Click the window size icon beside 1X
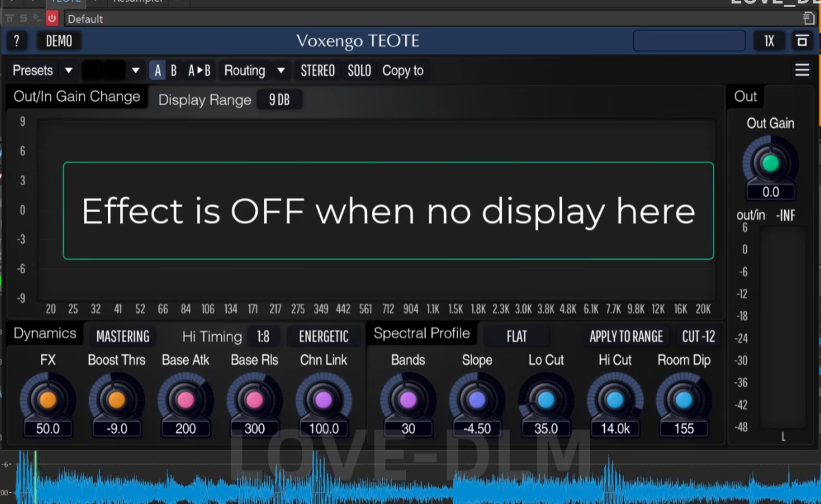Image resolution: width=821 pixels, height=504 pixels. tap(802, 41)
